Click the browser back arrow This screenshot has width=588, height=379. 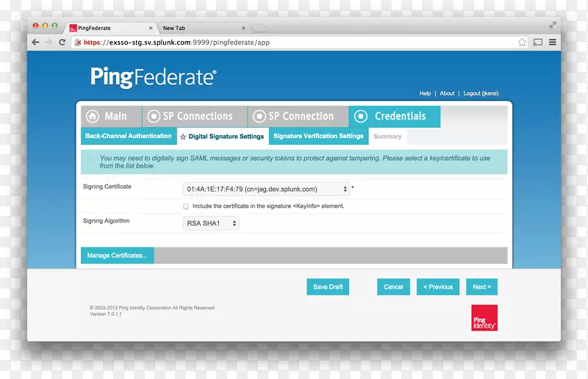coord(35,43)
